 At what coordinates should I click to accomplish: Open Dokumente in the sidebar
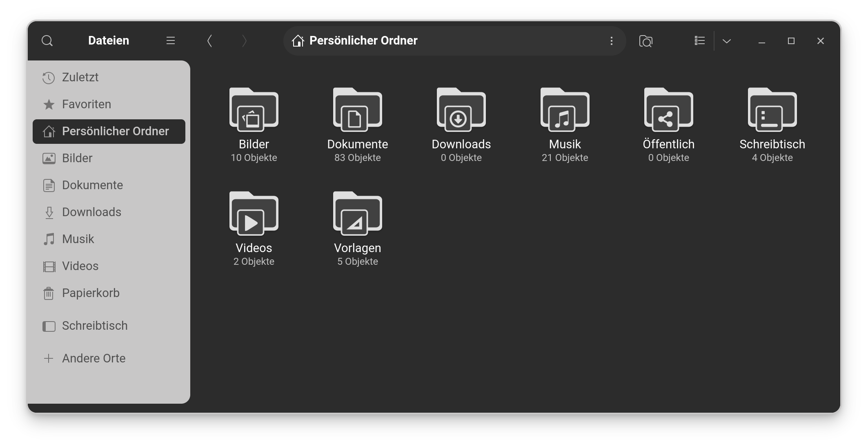click(x=109, y=185)
